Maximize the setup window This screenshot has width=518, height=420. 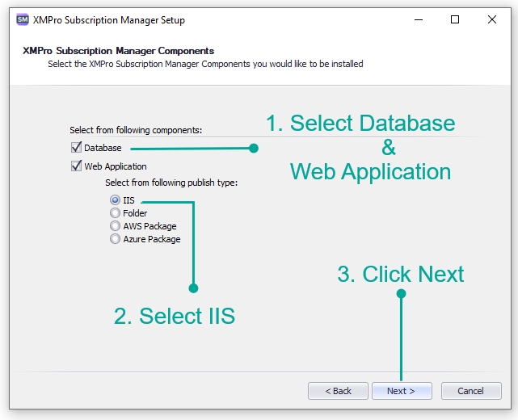[x=455, y=20]
